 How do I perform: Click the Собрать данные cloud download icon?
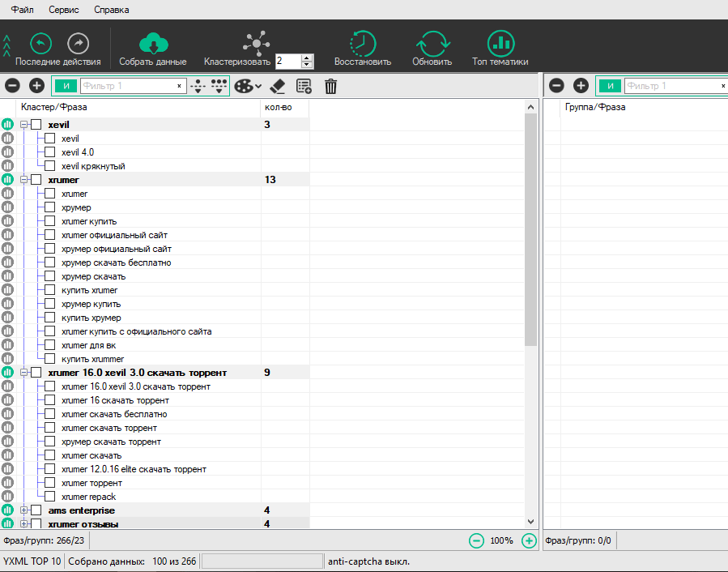coord(153,43)
